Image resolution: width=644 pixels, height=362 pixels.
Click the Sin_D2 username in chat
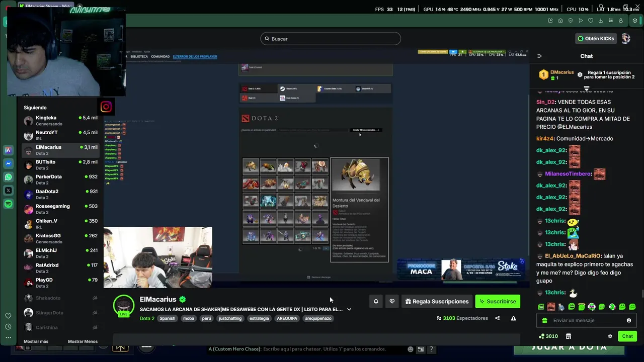(x=545, y=102)
